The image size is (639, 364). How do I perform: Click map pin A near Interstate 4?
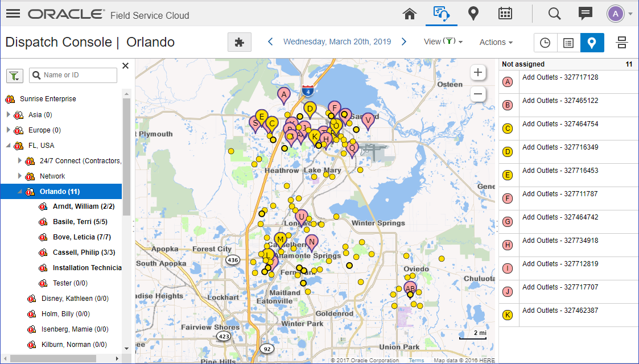(x=283, y=96)
